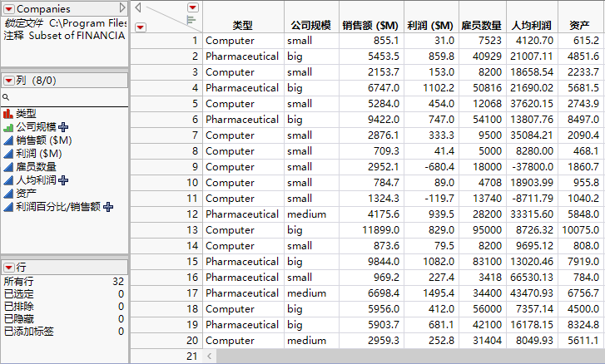The width and height of the screenshot is (605, 364).
Task: Select row number 13 in the table
Action: click(166, 230)
